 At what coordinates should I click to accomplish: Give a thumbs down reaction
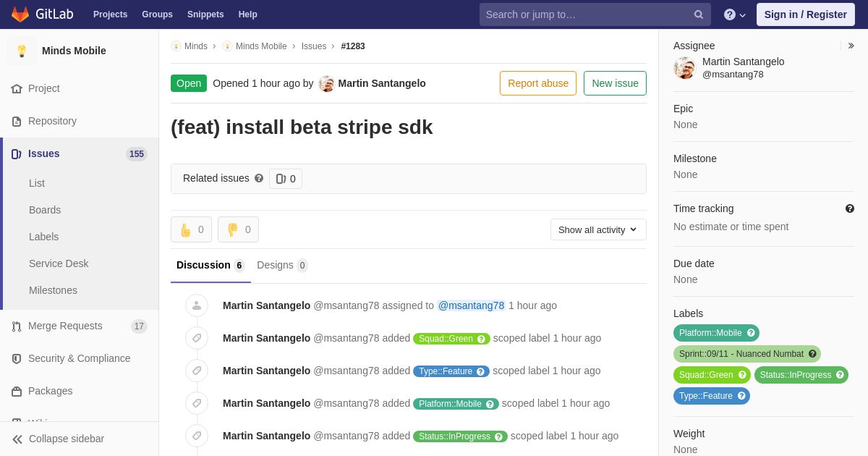coord(238,229)
